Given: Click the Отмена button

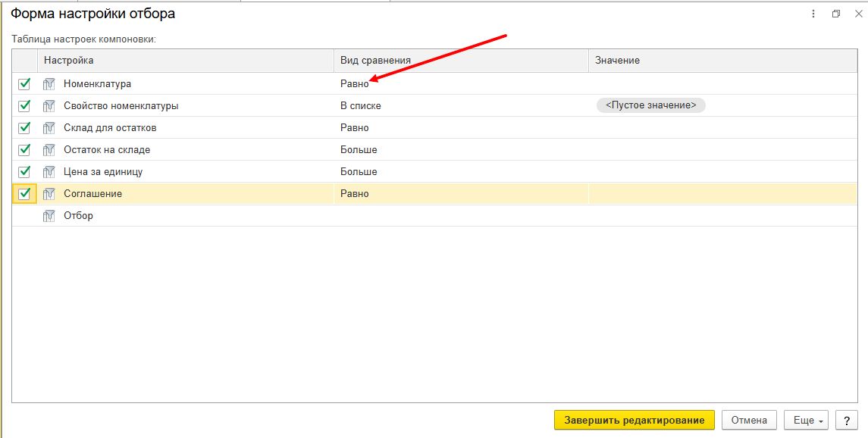Looking at the screenshot, I should tap(749, 420).
